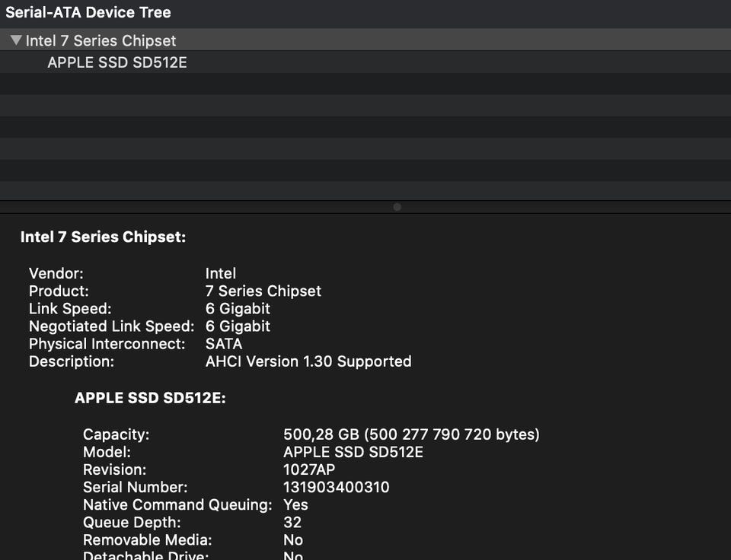Click the revision value '1027AP'
731x560 pixels.
point(309,469)
